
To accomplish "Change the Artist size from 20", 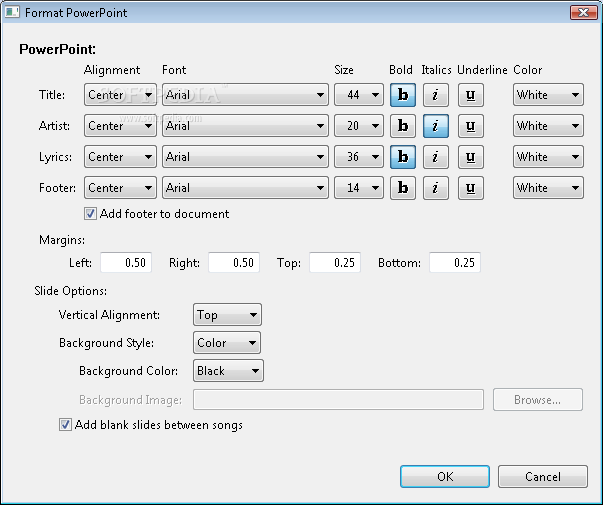I will tap(359, 126).
